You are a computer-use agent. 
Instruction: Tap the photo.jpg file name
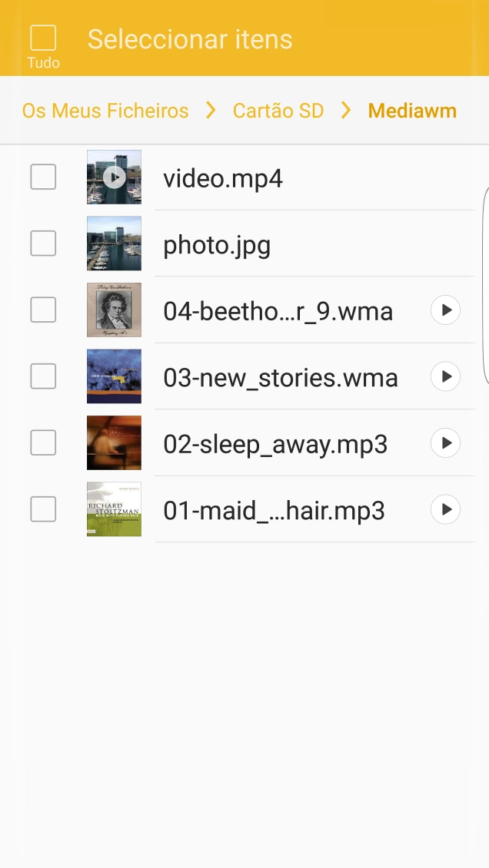tap(217, 246)
